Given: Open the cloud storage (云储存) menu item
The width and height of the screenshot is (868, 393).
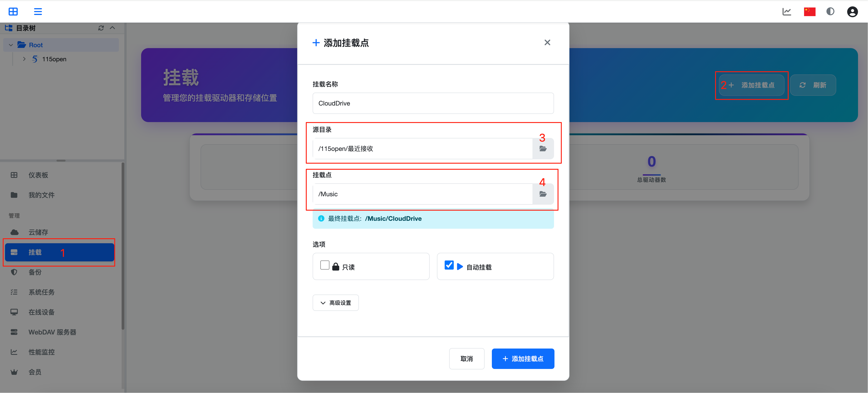Looking at the screenshot, I should coord(38,232).
